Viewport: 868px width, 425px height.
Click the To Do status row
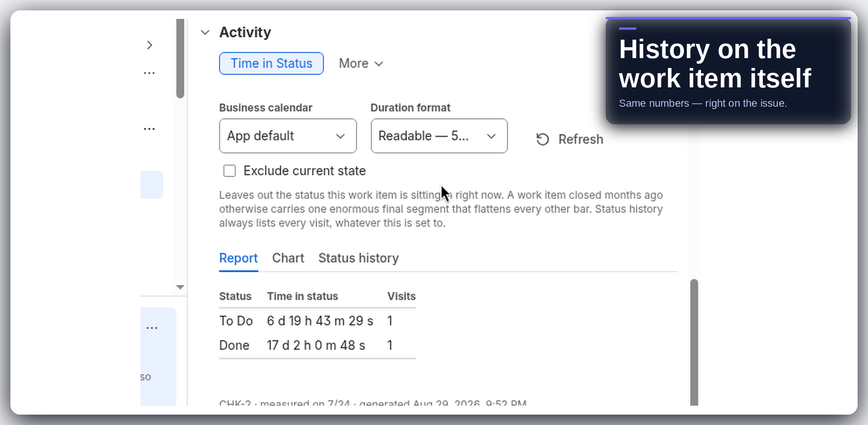[317, 321]
